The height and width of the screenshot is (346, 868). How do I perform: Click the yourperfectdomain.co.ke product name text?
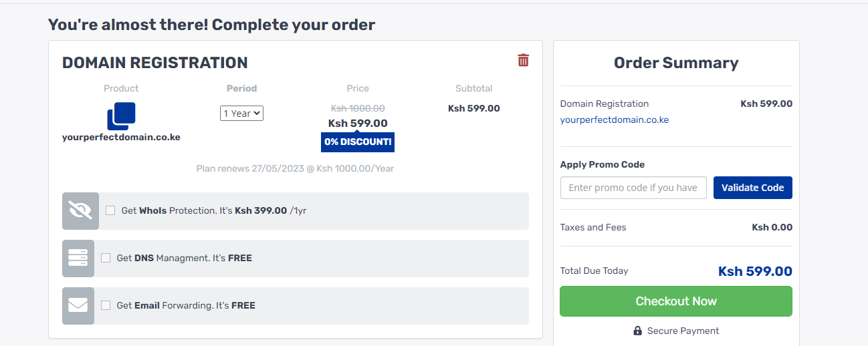click(121, 138)
